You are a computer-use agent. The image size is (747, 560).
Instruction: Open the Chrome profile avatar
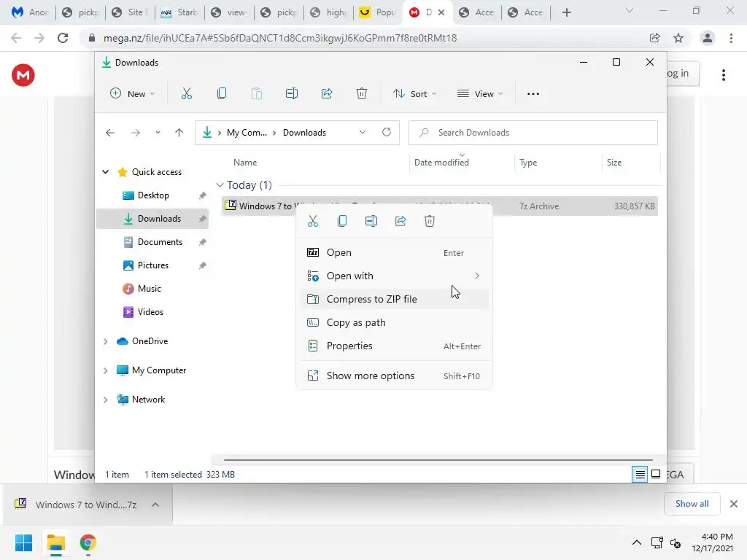coord(708,38)
